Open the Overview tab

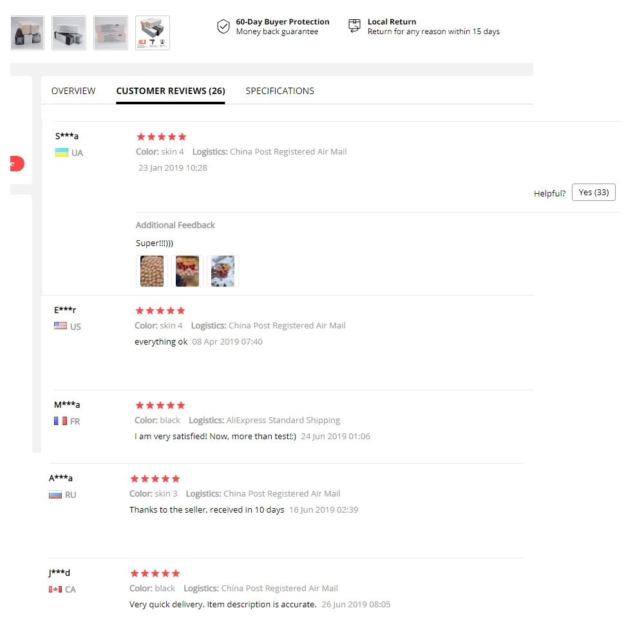coord(73,91)
